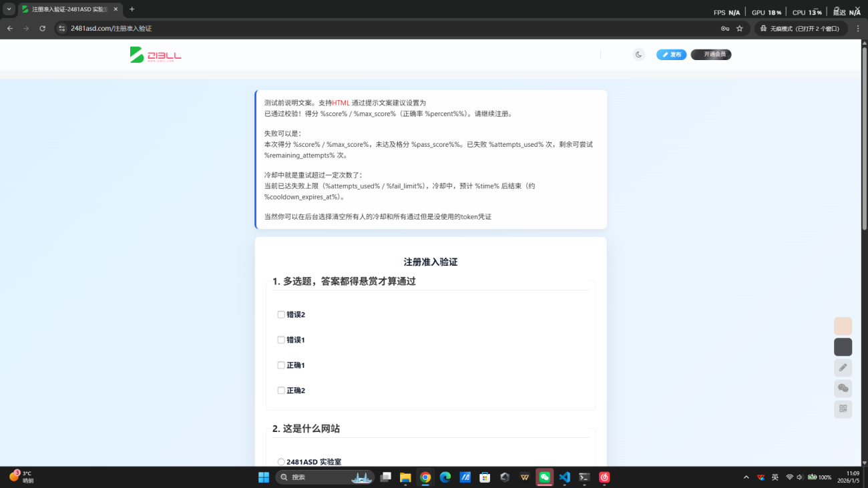Tick the 正确1 checkbox

click(x=281, y=365)
